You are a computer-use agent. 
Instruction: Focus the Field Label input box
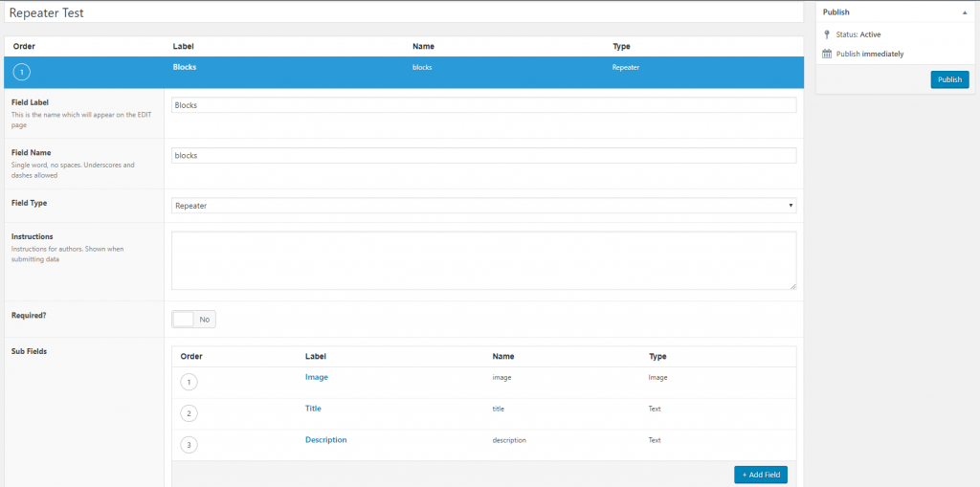point(483,105)
